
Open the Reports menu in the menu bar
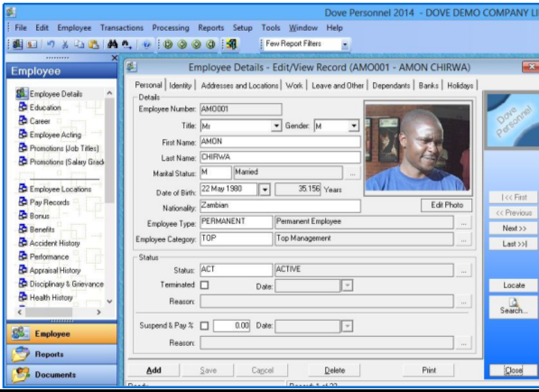(x=210, y=28)
